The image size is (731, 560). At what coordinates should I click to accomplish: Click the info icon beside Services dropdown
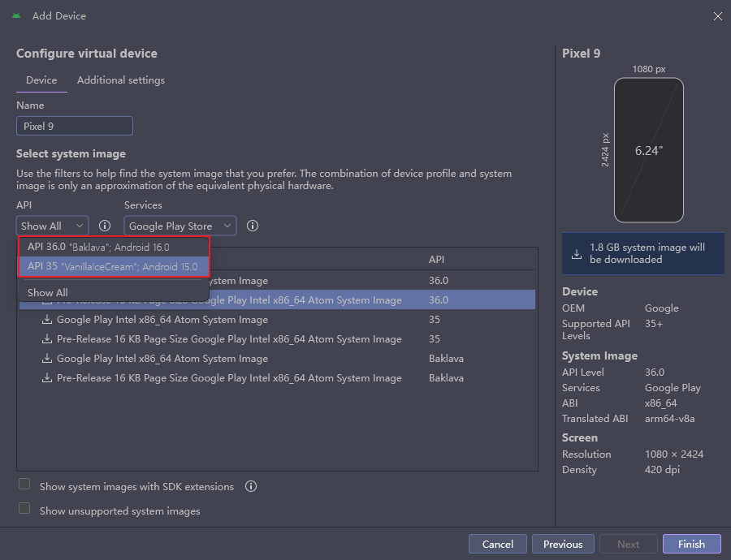point(253,226)
